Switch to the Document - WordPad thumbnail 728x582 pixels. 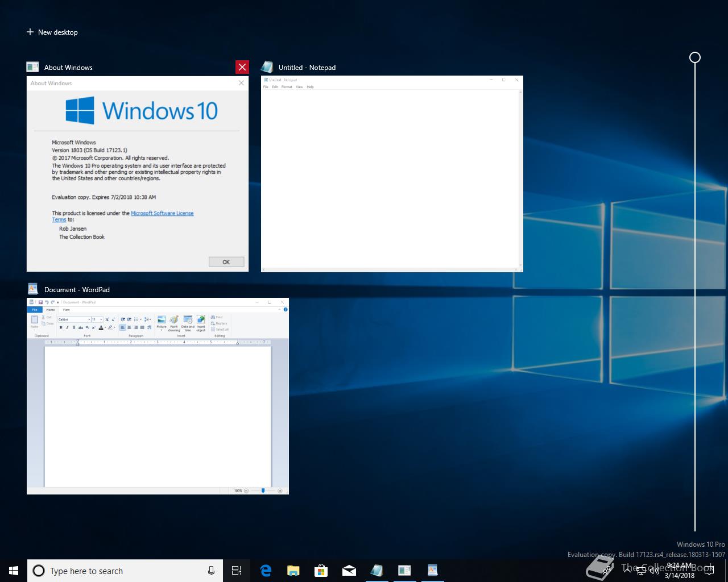(158, 396)
